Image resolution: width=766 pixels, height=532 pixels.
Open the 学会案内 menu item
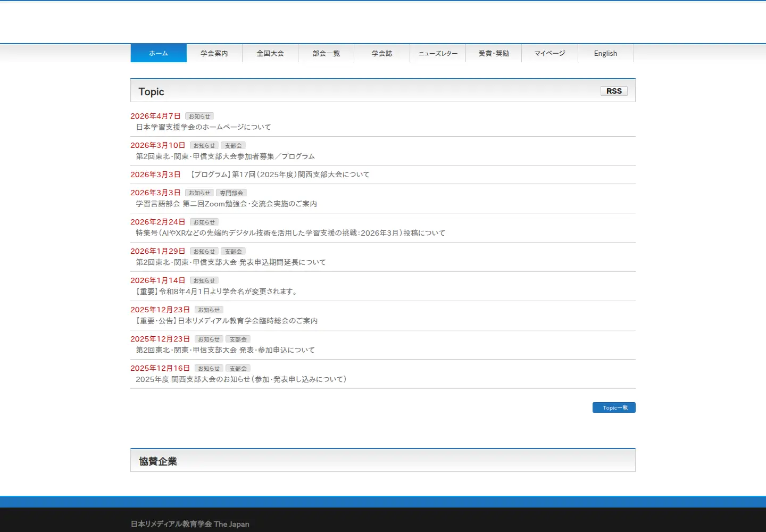coord(214,53)
